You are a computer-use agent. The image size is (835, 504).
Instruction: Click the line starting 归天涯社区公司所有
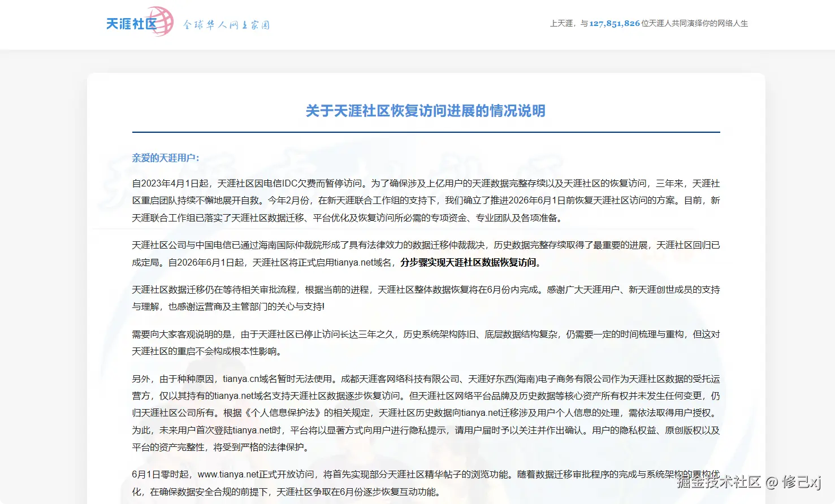[x=426, y=413]
